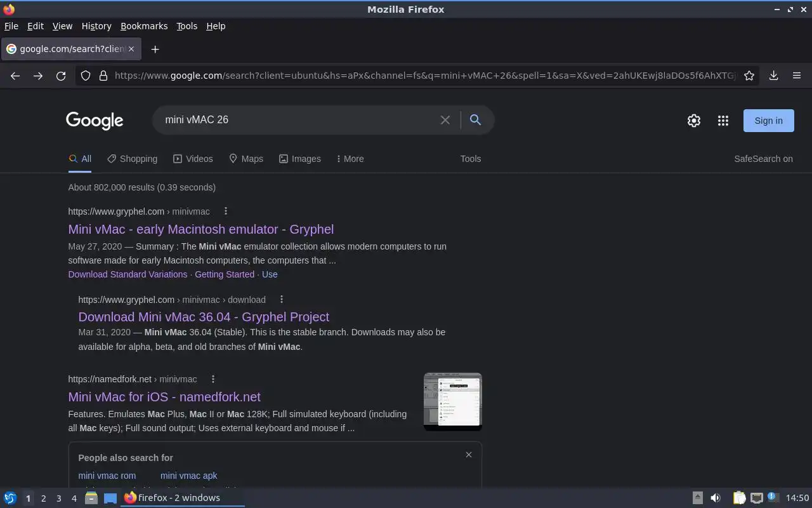The width and height of the screenshot is (812, 508).
Task: Open Google quick settings gear
Action: coord(694,121)
